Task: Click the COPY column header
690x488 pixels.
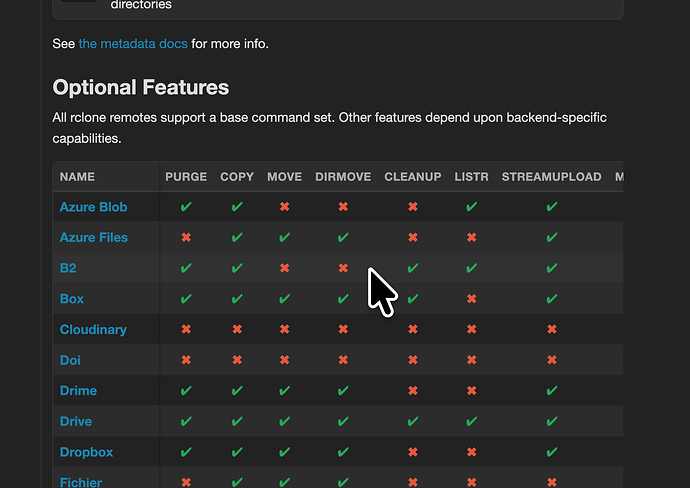Action: coord(237,177)
